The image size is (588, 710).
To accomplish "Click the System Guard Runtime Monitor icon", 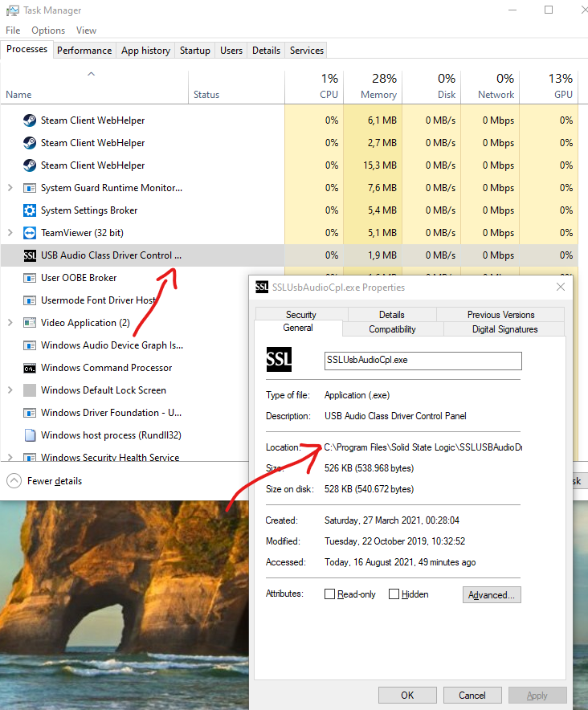I will (x=30, y=188).
